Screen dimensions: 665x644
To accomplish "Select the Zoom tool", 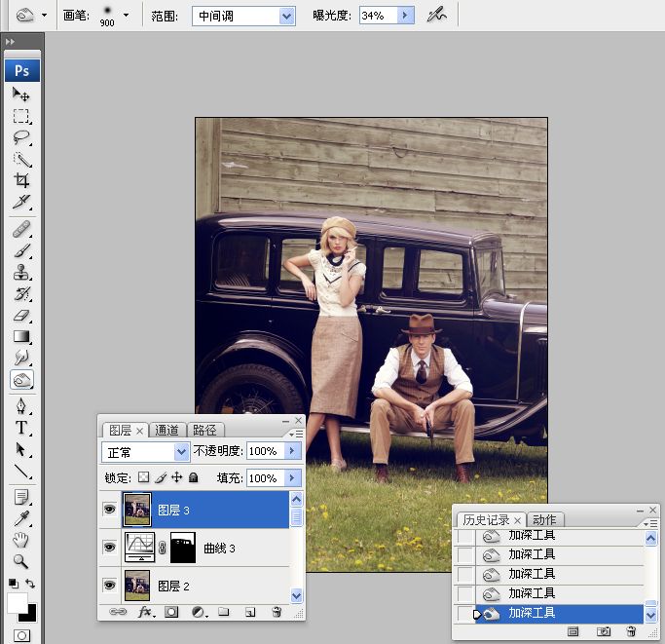I will click(21, 561).
